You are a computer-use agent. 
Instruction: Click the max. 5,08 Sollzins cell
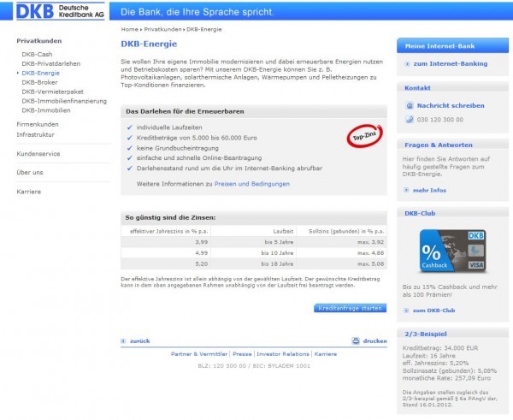(341, 263)
